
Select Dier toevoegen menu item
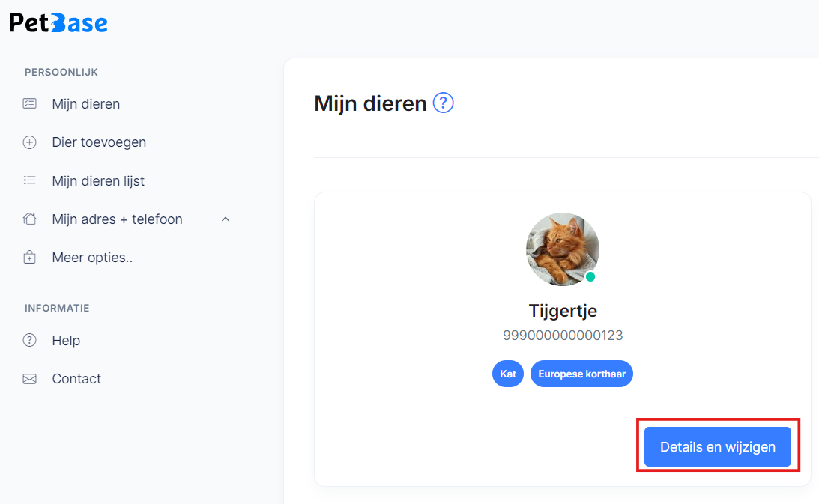(99, 142)
